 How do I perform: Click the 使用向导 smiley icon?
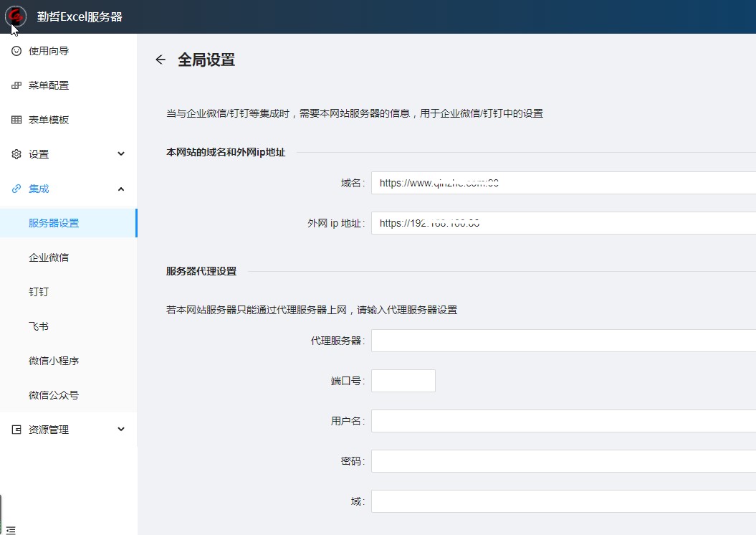(x=16, y=51)
